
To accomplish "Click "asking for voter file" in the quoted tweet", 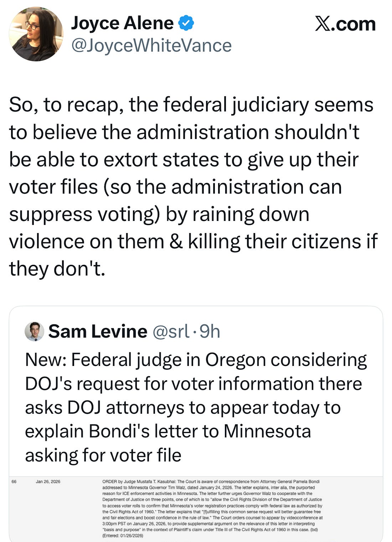I will click(x=103, y=455).
